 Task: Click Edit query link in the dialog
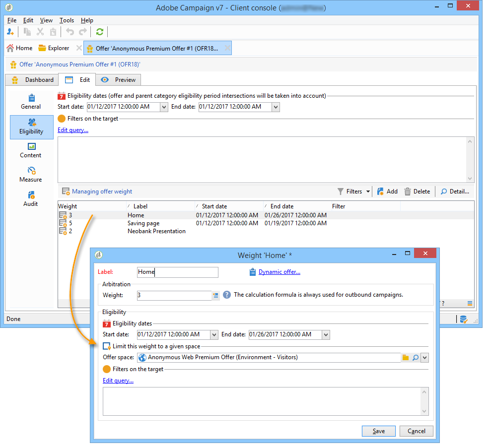pyautogui.click(x=118, y=381)
